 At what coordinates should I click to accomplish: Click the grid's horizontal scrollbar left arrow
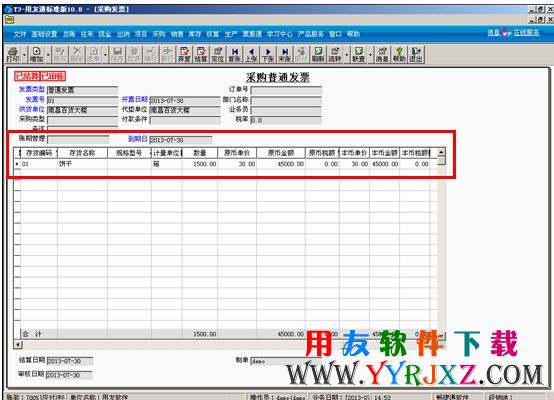pyautogui.click(x=18, y=344)
